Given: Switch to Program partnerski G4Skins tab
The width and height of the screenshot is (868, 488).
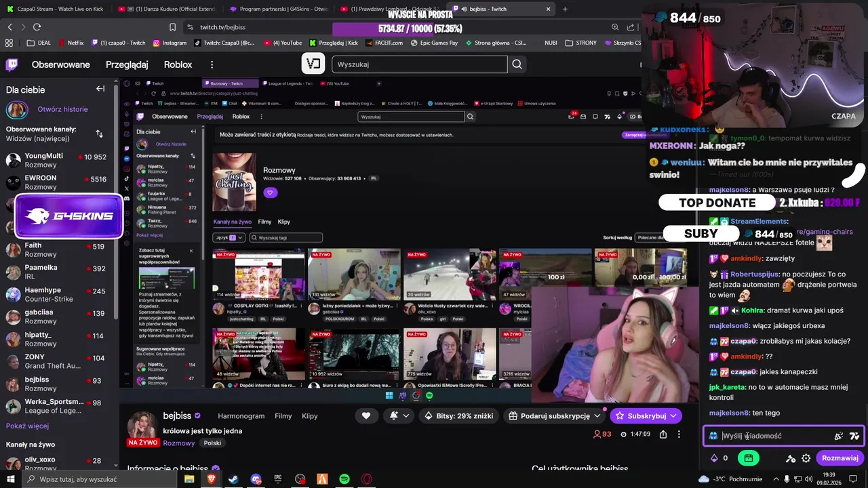Looking at the screenshot, I should point(278,9).
